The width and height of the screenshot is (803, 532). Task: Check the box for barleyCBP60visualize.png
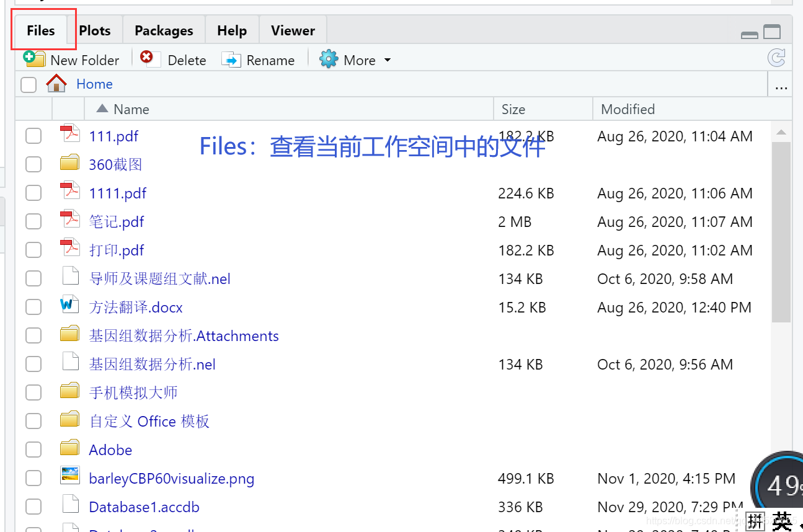[33, 478]
